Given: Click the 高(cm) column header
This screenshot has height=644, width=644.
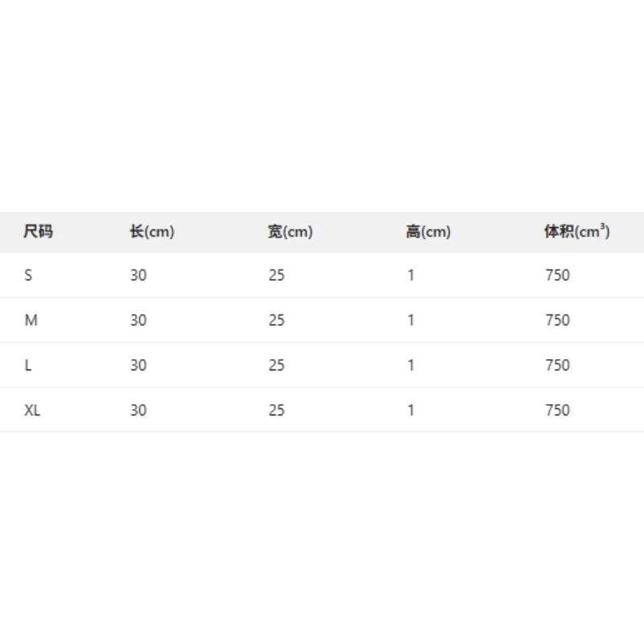Looking at the screenshot, I should pos(428,232).
